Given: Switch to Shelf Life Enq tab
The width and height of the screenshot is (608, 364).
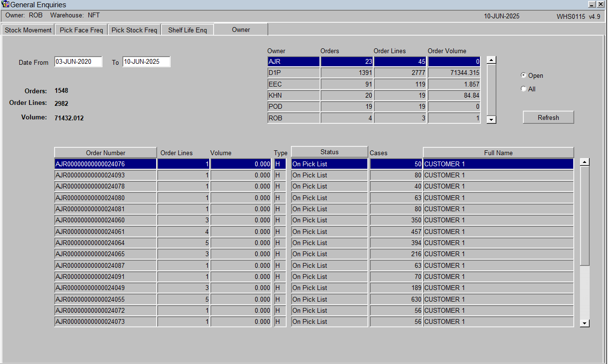Looking at the screenshot, I should [188, 30].
